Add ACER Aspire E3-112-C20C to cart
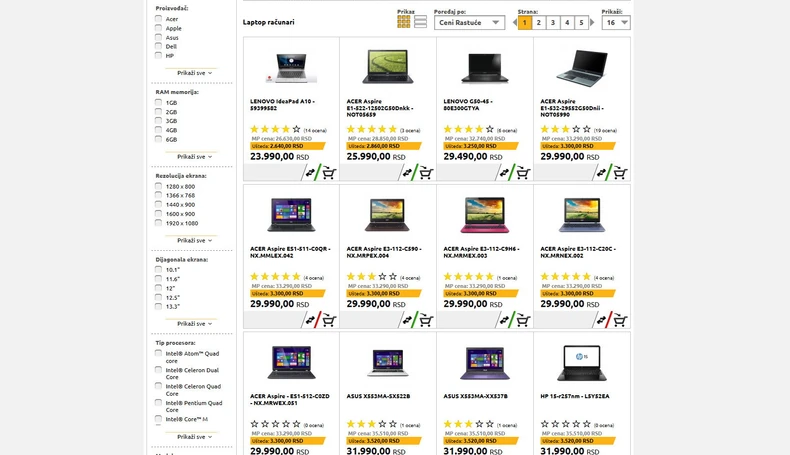Viewport: 790px width, 455px height. [620, 320]
